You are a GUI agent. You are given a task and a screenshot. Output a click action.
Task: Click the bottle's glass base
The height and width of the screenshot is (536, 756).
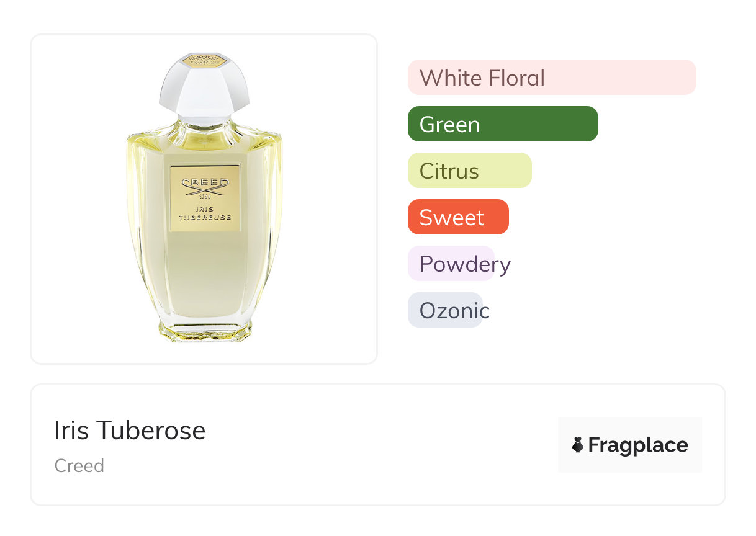click(x=205, y=329)
